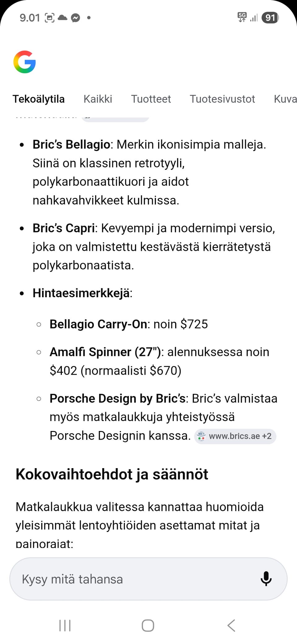This screenshot has width=297, height=644.
Task: Tap the Google logo icon
Action: tap(24, 62)
